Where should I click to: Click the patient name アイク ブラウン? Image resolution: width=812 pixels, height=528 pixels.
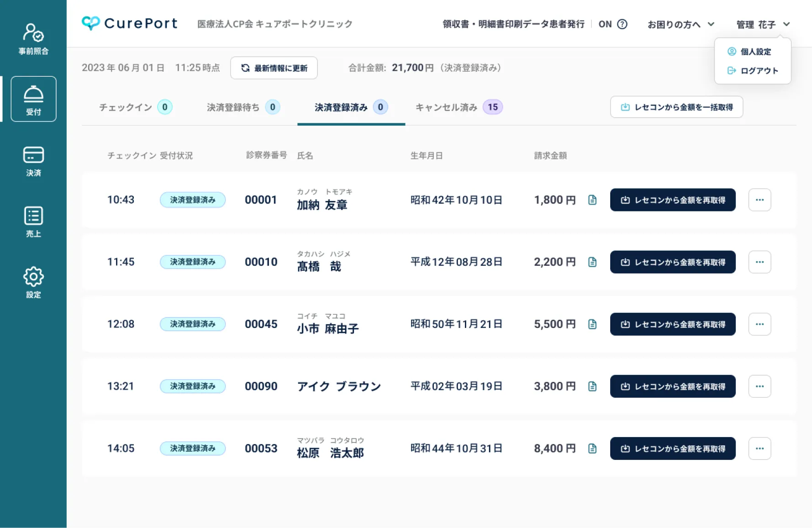(x=339, y=386)
